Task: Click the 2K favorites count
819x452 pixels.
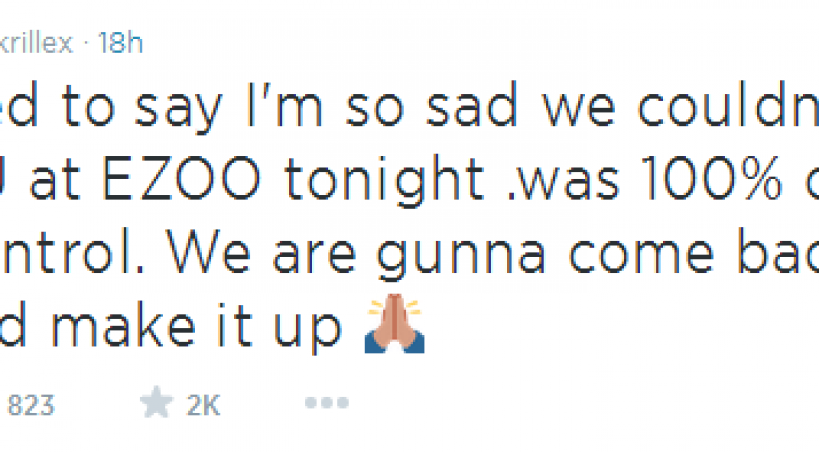Action: tap(202, 405)
